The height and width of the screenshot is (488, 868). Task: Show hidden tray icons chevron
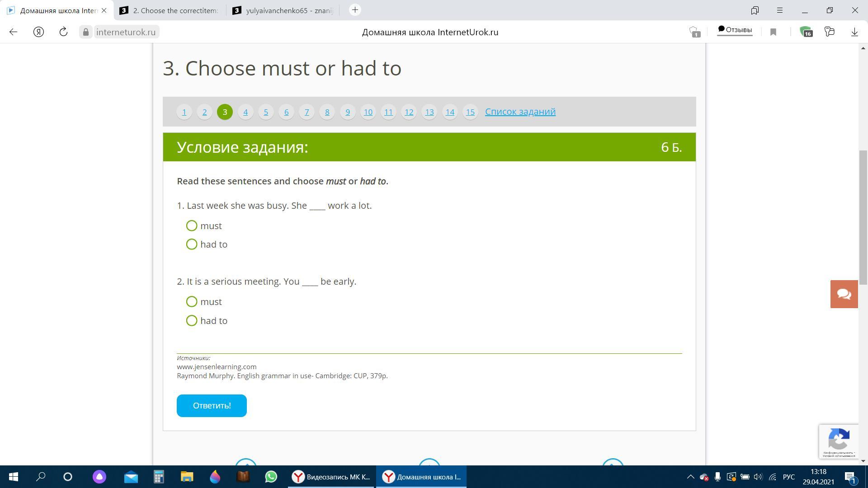coord(690,477)
